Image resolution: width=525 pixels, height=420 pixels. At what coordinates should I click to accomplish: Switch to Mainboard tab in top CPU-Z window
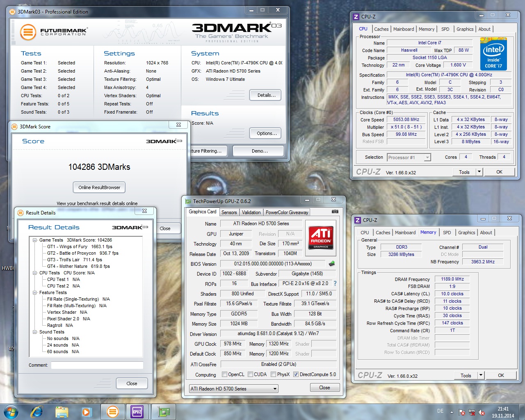point(404,29)
